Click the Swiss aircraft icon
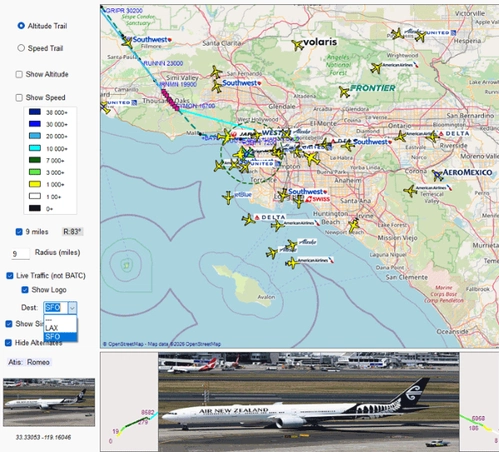 click(299, 201)
